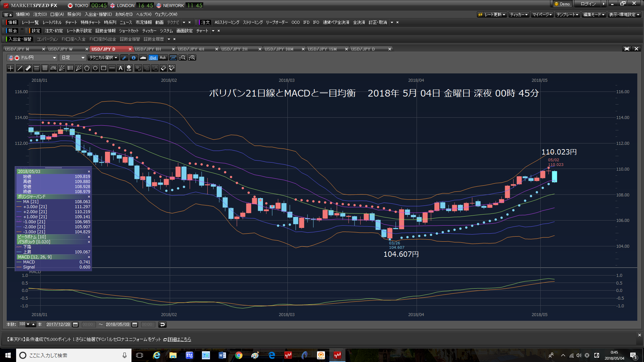The height and width of the screenshot is (362, 644).
Task: Open the テンプレート dropdown
Action: (x=568, y=15)
